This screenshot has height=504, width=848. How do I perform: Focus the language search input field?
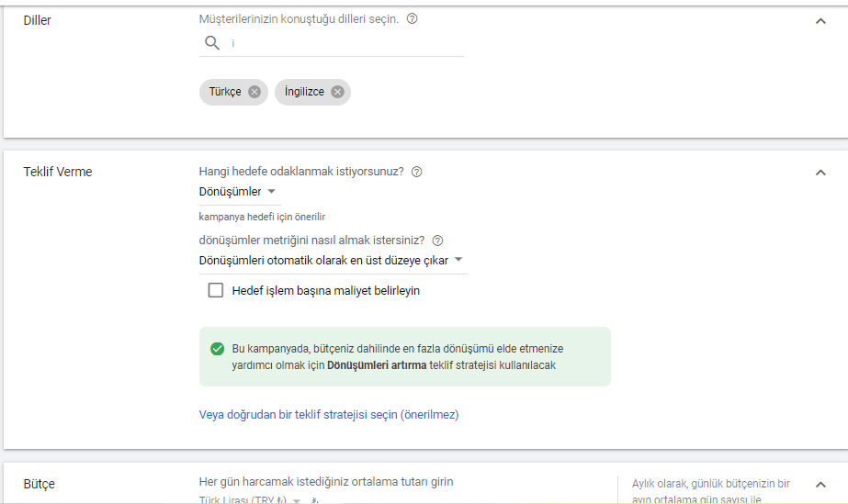pyautogui.click(x=345, y=43)
